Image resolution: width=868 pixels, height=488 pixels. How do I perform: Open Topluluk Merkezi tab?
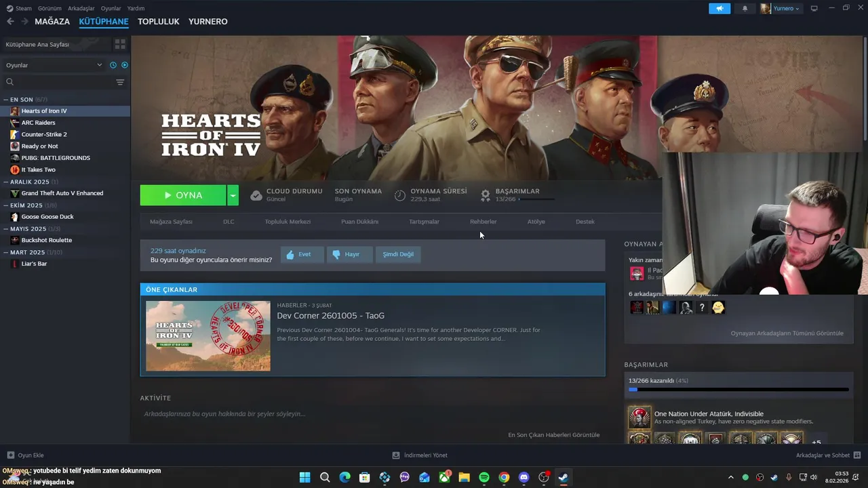[288, 222]
